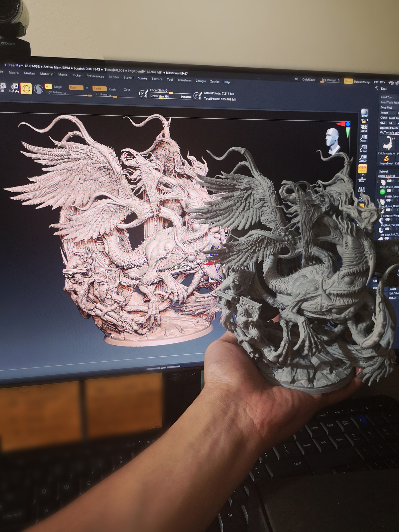Image resolution: width=399 pixels, height=532 pixels.
Task: Open the Material menu
Action: [x=47, y=74]
